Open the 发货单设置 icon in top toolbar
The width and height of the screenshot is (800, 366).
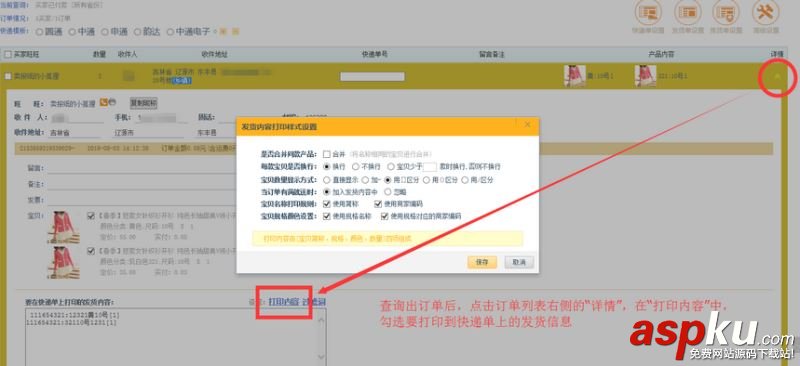pyautogui.click(x=688, y=12)
